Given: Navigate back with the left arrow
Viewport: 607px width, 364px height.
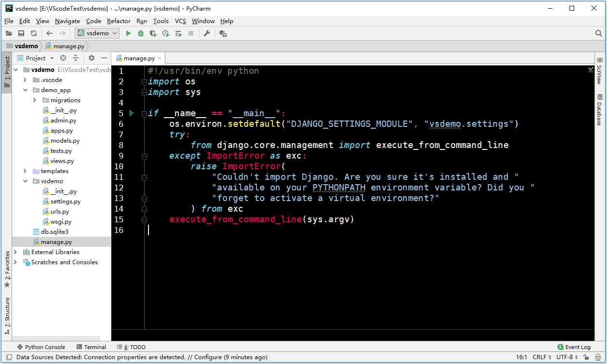Looking at the screenshot, I should click(x=49, y=33).
